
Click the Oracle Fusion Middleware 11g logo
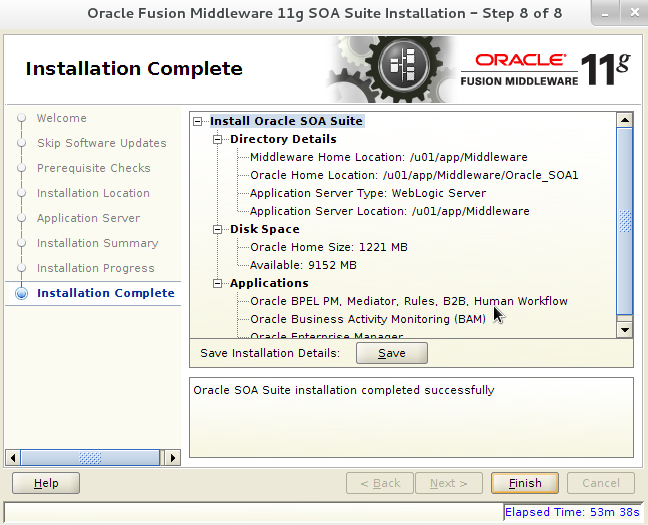546,69
